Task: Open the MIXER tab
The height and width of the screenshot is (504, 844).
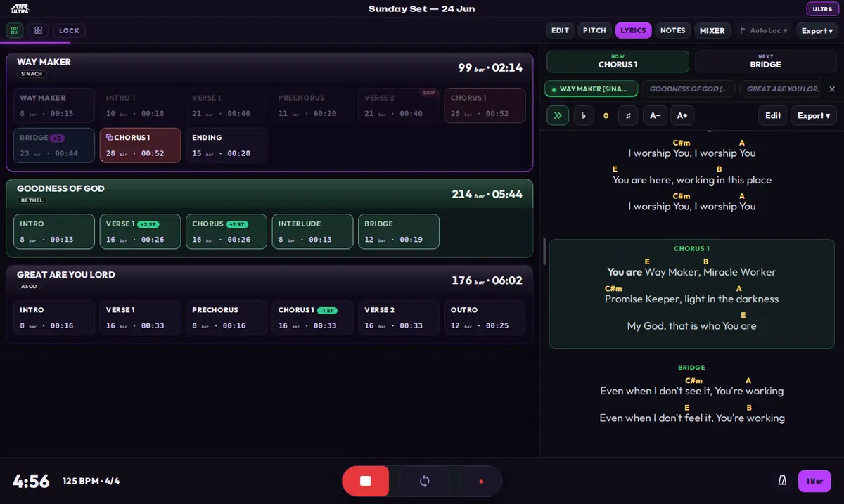Action: (x=712, y=30)
